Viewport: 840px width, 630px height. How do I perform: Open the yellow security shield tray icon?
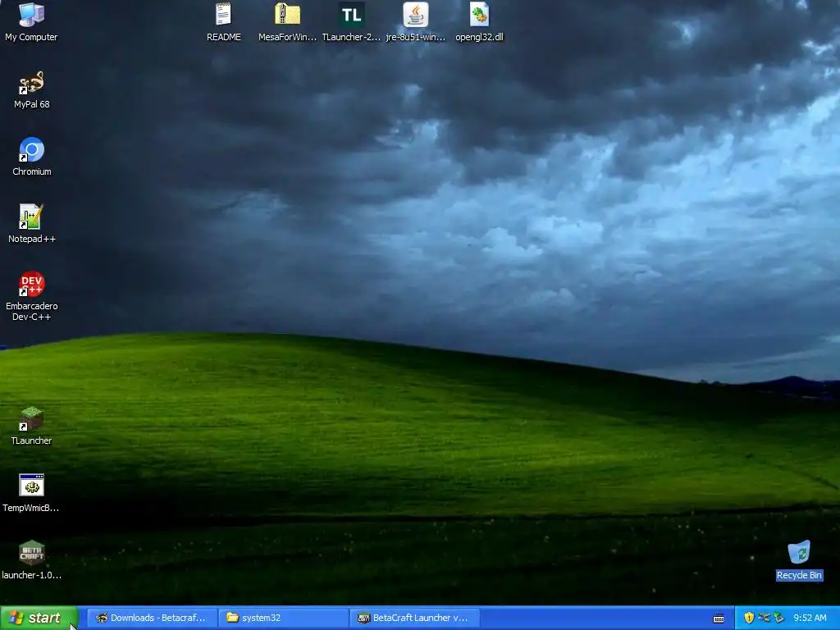click(749, 618)
